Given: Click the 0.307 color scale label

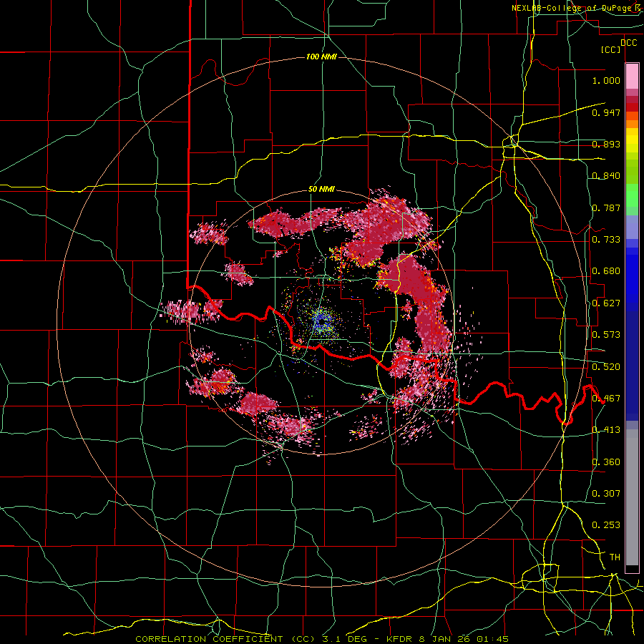Looking at the screenshot, I should click(606, 494).
